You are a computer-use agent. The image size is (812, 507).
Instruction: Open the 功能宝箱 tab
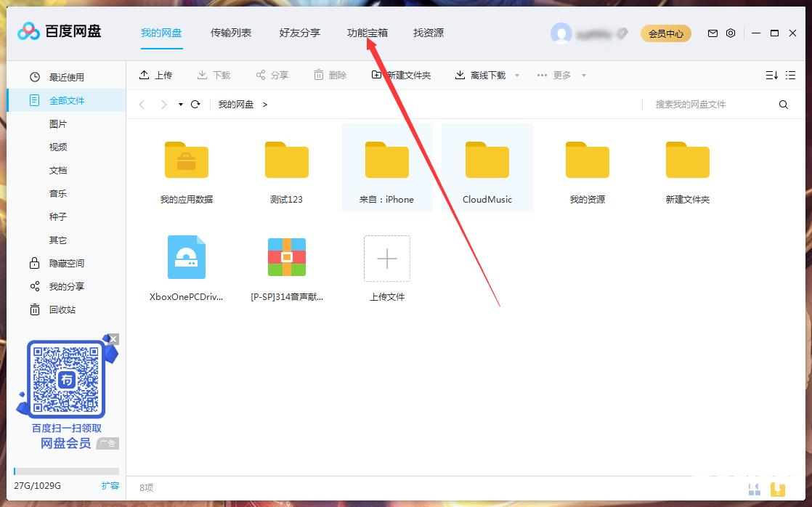click(x=368, y=33)
